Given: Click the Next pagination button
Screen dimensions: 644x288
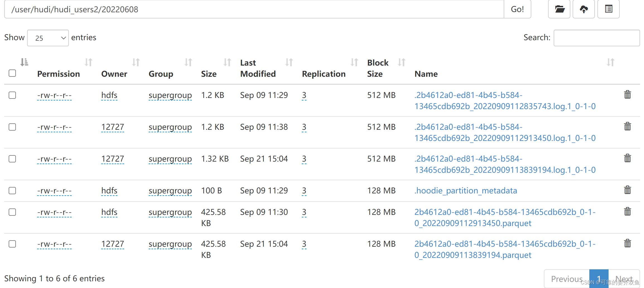Looking at the screenshot, I should (x=624, y=279).
